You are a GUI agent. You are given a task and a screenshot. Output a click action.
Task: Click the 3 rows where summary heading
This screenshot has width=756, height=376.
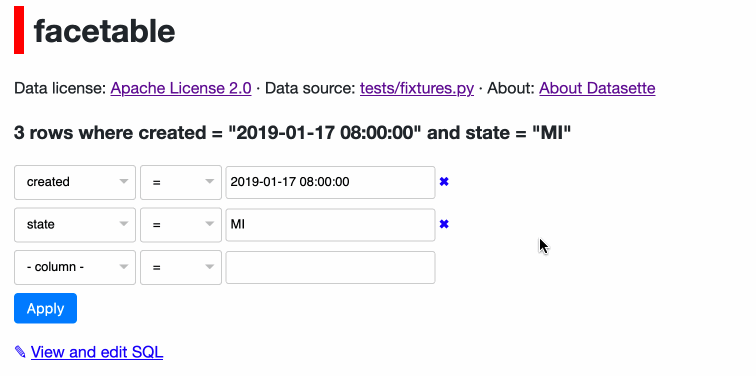(292, 133)
